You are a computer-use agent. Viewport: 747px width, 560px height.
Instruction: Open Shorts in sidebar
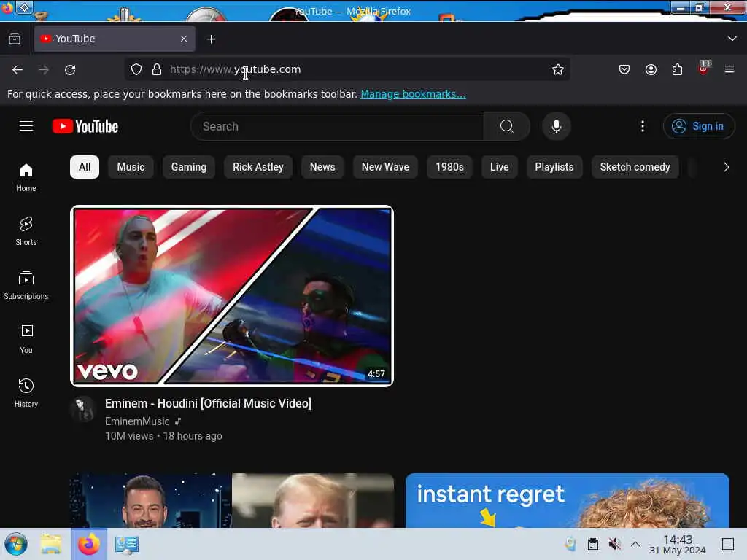pos(26,231)
